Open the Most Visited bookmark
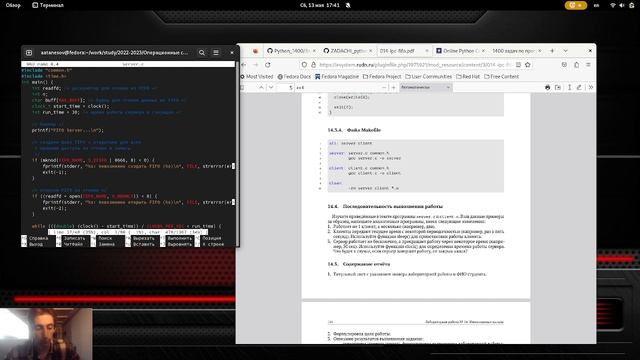Image resolution: width=640 pixels, height=360 pixels. click(x=257, y=76)
